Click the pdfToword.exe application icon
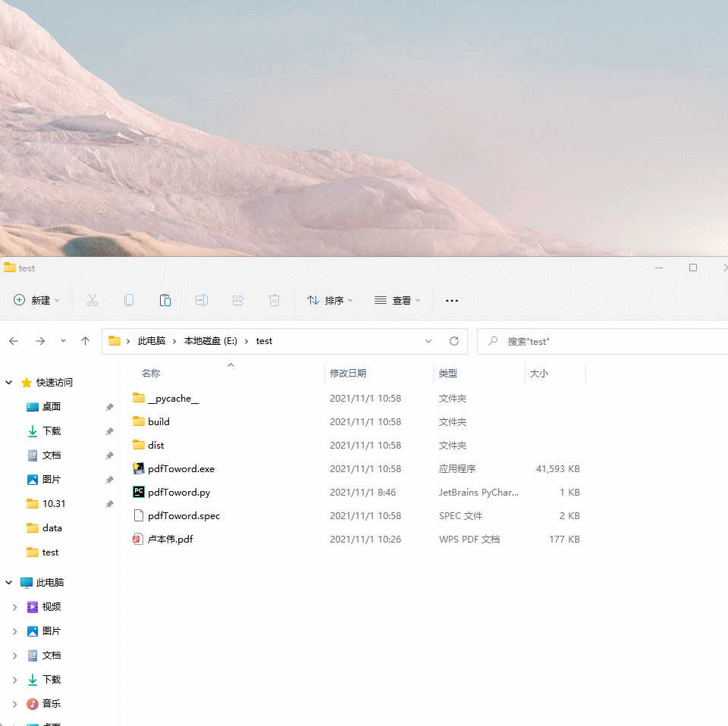Screen dimensions: 728x726 pos(138,468)
